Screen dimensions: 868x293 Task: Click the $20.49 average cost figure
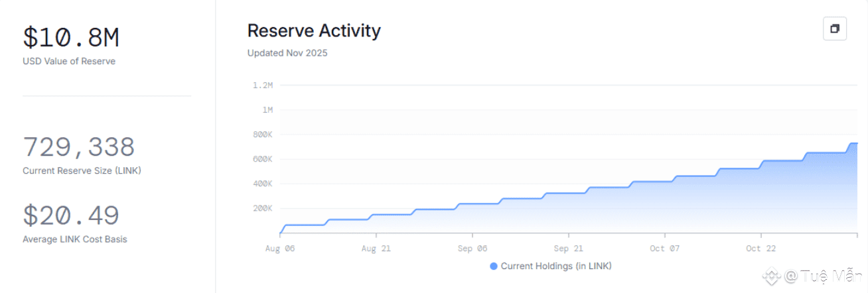pos(71,215)
